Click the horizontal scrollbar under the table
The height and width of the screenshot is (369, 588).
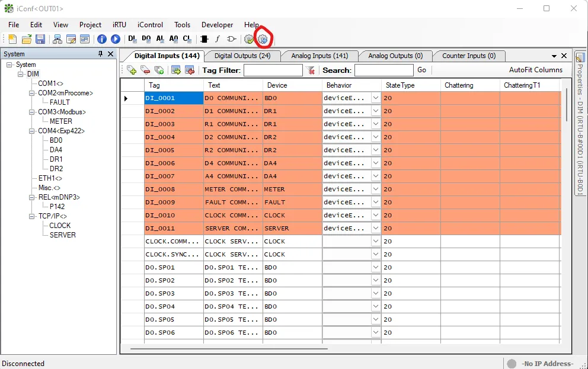tap(229, 349)
